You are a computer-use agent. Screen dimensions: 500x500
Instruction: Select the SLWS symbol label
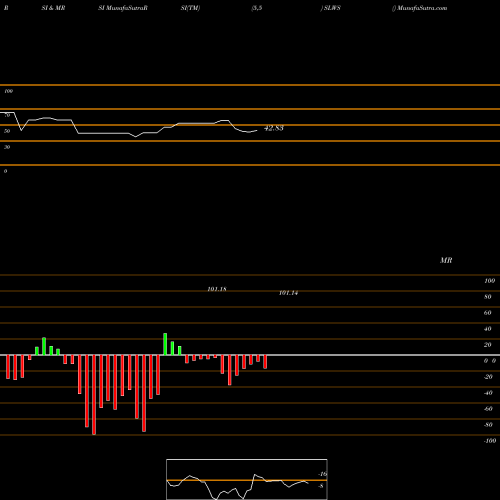tap(331, 8)
